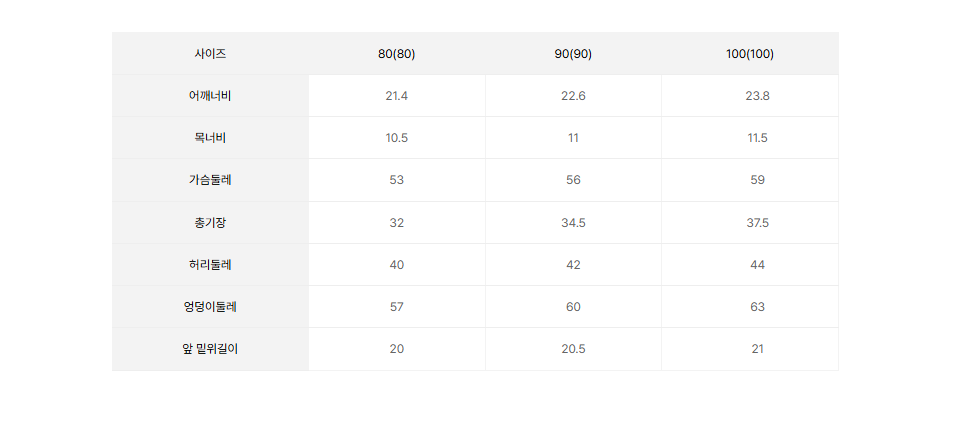
Task: Select the 허리둘레 row label
Action: 210,264
